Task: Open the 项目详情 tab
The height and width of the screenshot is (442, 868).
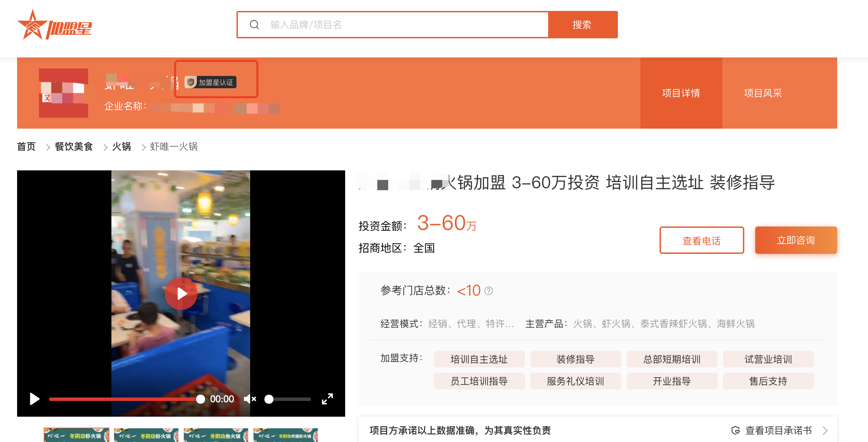Action: [x=681, y=93]
